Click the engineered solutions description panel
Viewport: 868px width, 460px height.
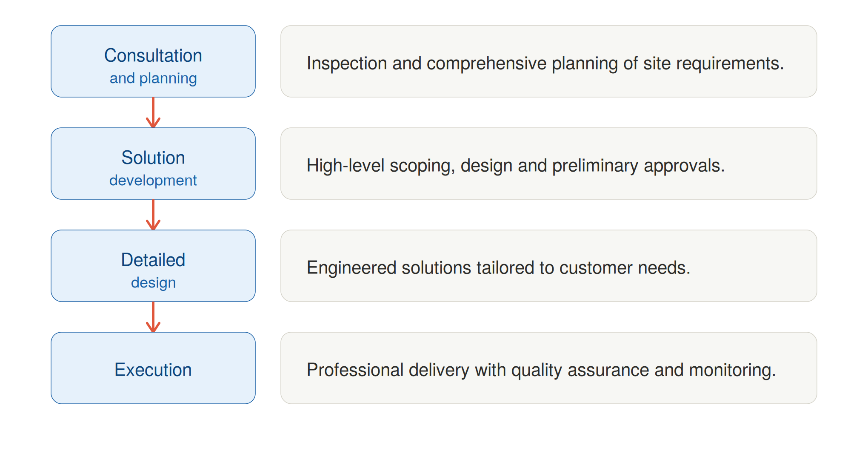click(549, 266)
